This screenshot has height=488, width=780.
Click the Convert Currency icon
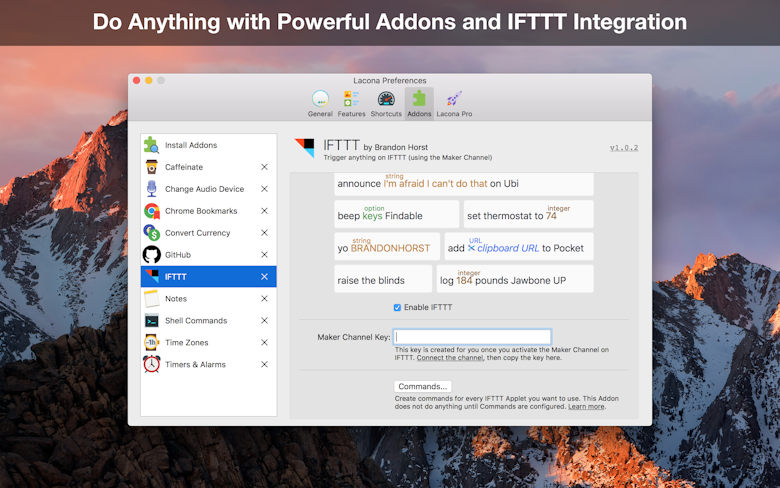[x=152, y=232]
